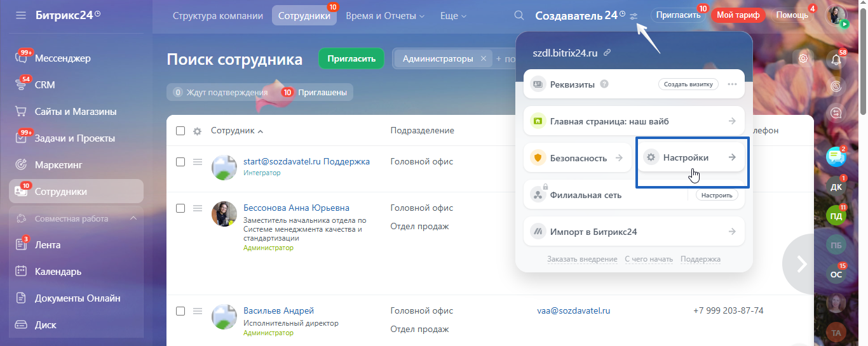Check the Бессонова Анна Юрьевна row checkbox

180,208
